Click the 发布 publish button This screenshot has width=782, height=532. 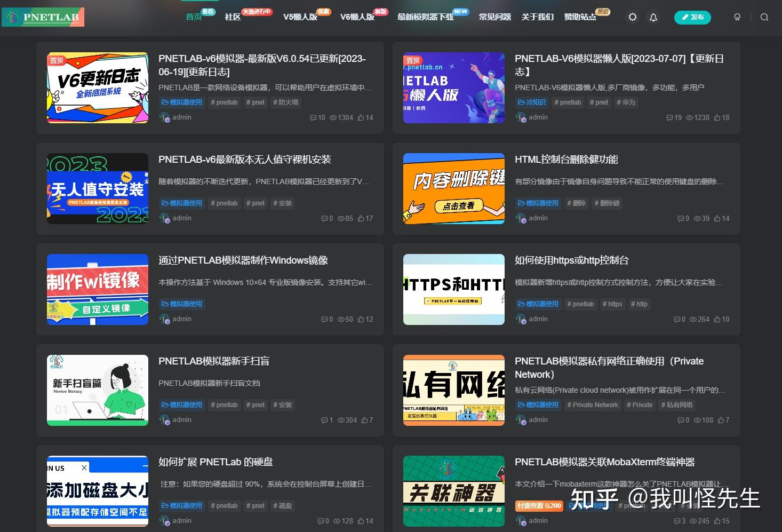[x=692, y=17]
